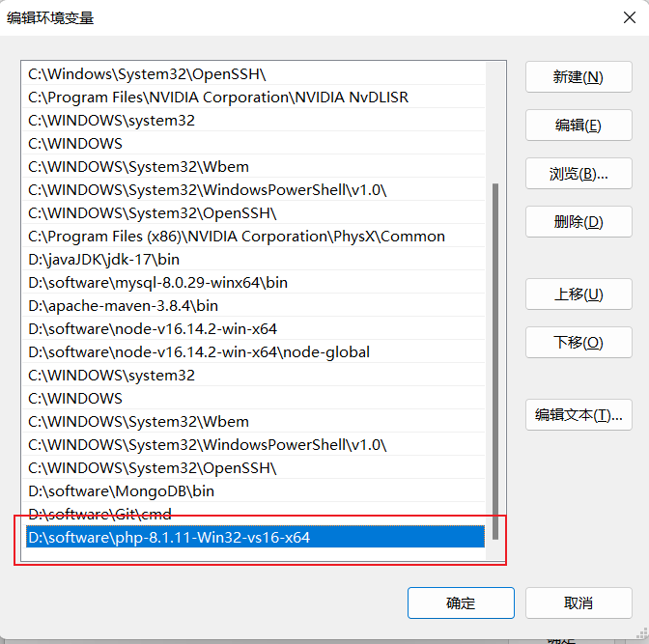Select the NVIDIA PhysX\Common path row
This screenshot has height=644, width=649.
click(253, 237)
